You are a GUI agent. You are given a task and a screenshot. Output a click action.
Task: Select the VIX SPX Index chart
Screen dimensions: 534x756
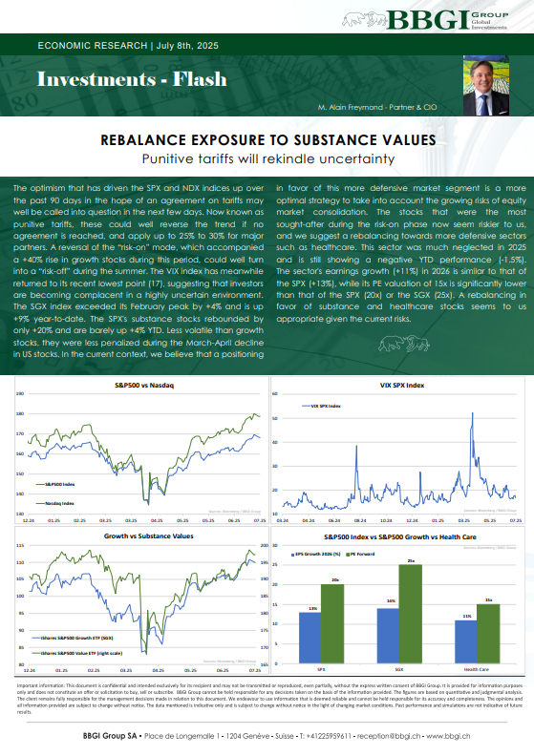tap(397, 451)
